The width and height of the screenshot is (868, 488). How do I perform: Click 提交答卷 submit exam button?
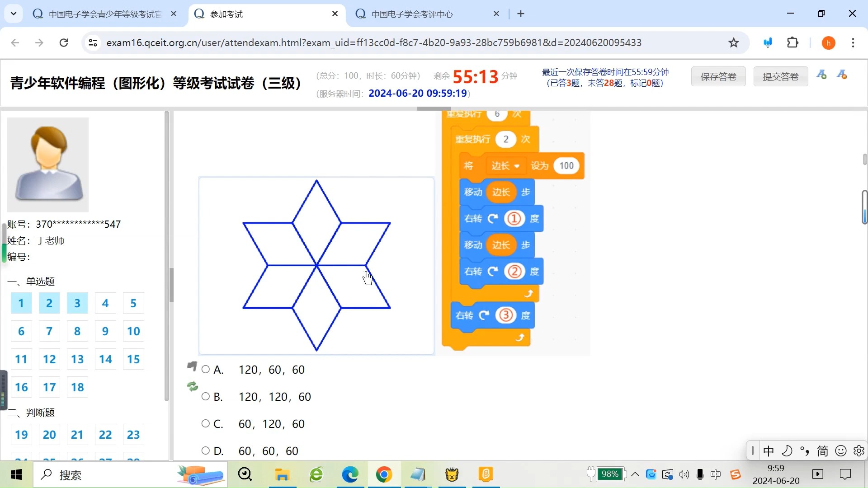coord(781,76)
